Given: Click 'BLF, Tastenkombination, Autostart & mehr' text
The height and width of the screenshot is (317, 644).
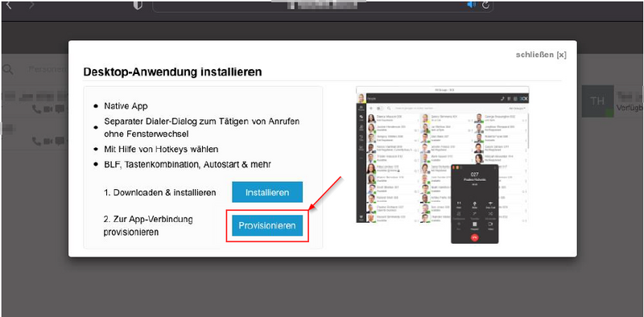Looking at the screenshot, I should pos(188,164).
